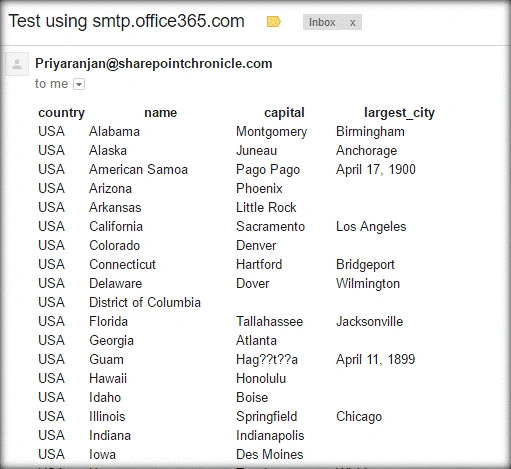
Task: Select the 'April 17, 1900' cell
Action: (376, 169)
